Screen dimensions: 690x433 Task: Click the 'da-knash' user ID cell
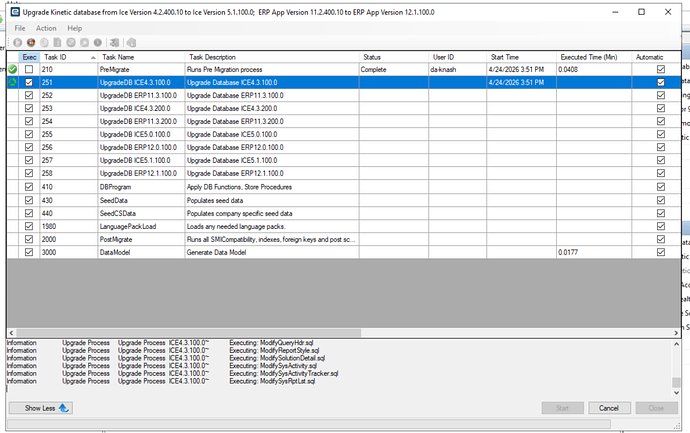[458, 69]
